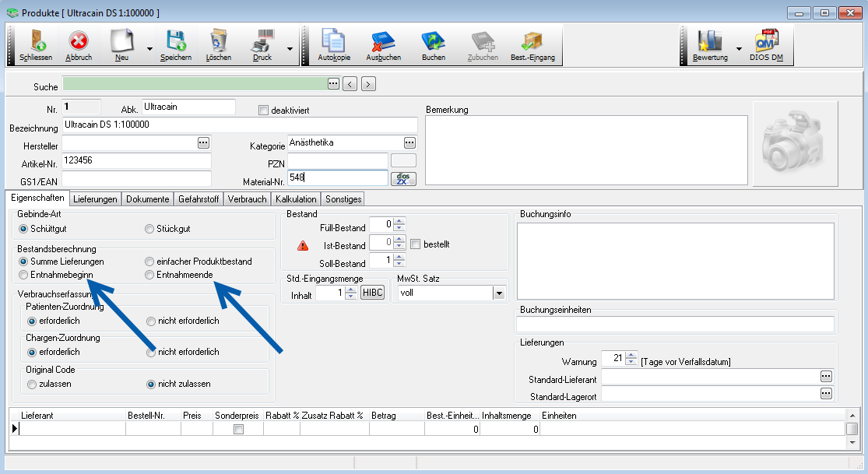Expand the MwSt. Satz dropdown

499,293
